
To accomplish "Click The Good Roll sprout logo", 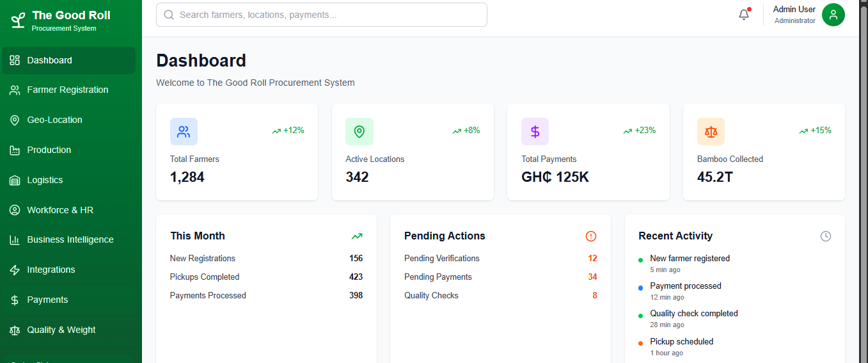I will click(19, 20).
